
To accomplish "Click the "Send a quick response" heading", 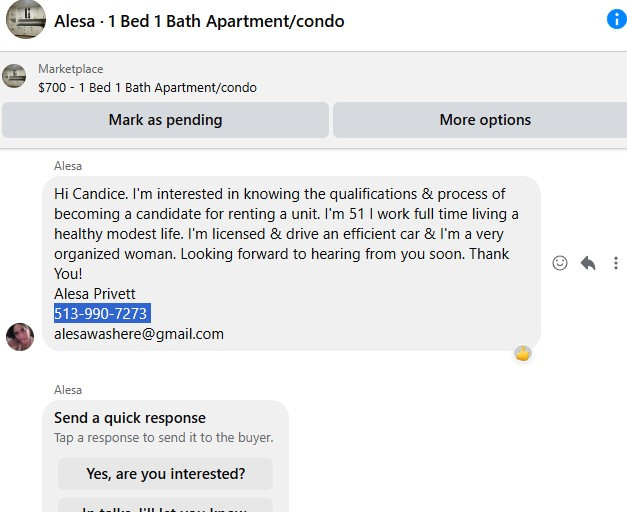I will [130, 418].
